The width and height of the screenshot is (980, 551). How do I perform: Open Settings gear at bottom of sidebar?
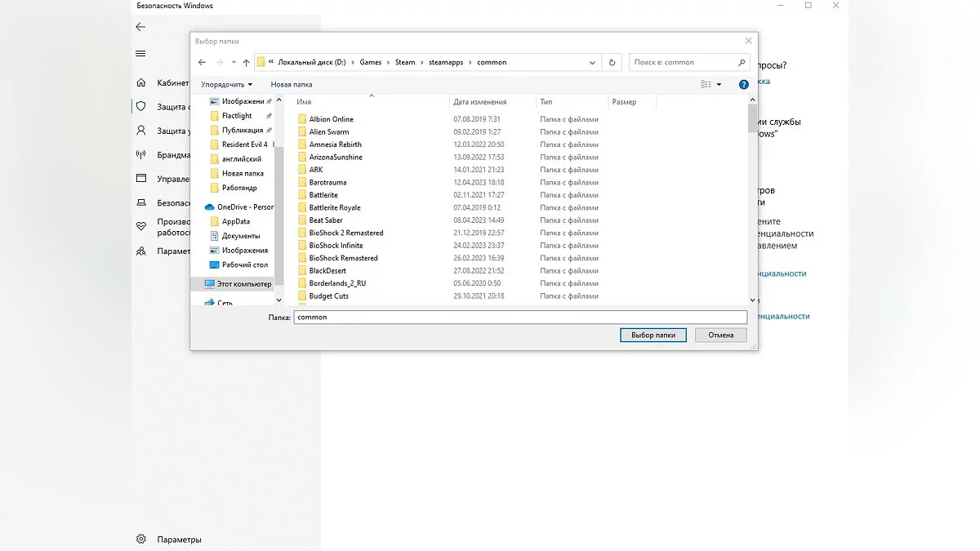tap(141, 539)
